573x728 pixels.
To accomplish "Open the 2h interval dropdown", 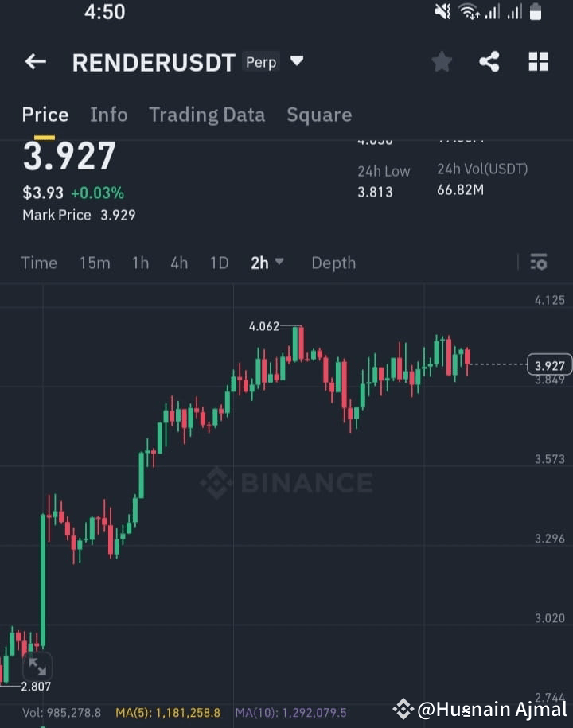I will click(x=267, y=263).
